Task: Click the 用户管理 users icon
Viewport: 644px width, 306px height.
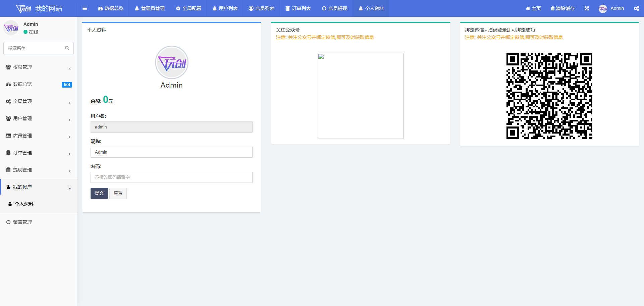Action: pyautogui.click(x=8, y=118)
